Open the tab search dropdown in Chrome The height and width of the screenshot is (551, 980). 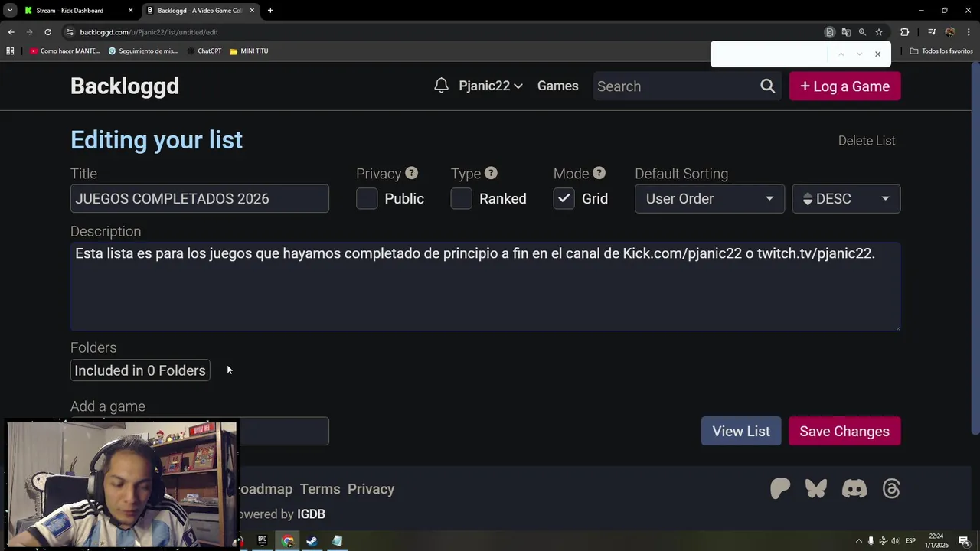[10, 11]
